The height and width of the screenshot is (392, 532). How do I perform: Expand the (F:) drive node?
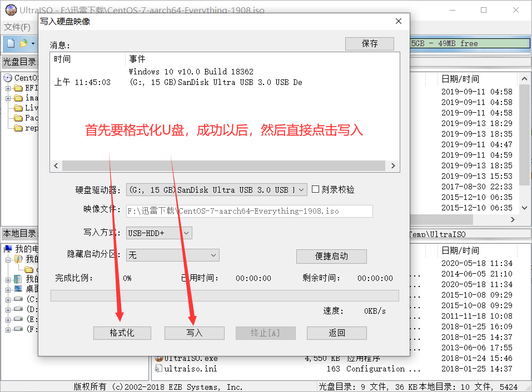[x=8, y=329]
